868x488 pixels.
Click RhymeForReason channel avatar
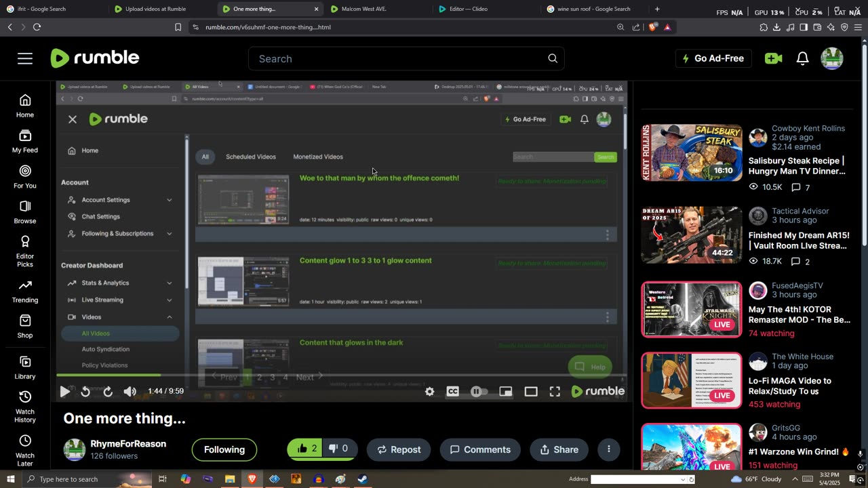(x=75, y=449)
